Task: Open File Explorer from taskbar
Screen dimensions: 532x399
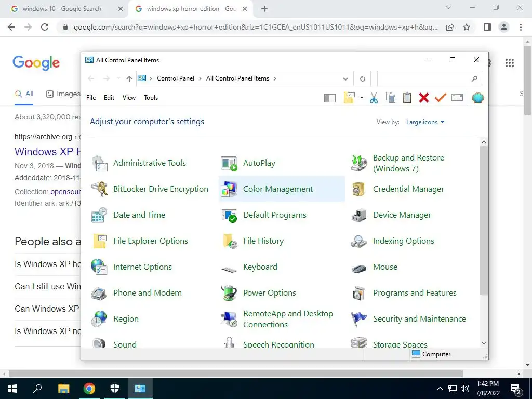Action: 63,389
